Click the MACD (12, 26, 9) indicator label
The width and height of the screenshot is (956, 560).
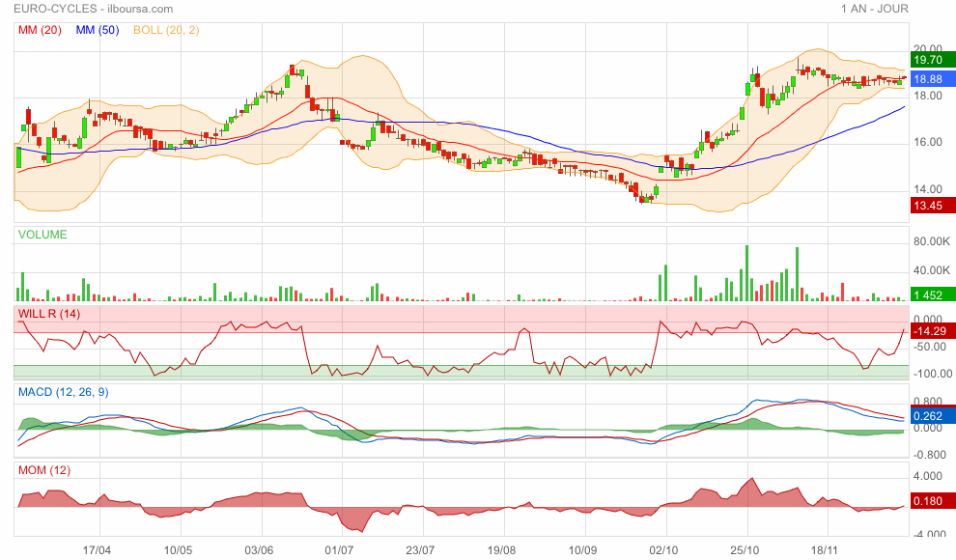click(x=64, y=392)
